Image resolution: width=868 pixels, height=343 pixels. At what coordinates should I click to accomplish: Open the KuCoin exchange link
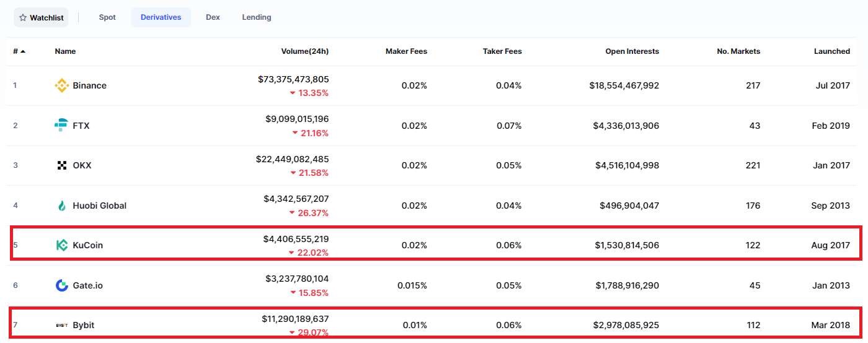click(88, 245)
